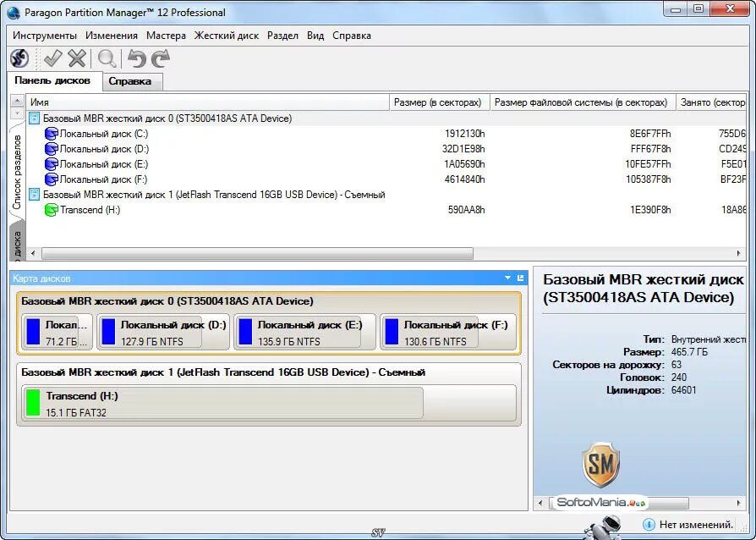This screenshot has width=756, height=540.
Task: Collapse Карта дисков panel via dropdown arrow
Action: [507, 278]
